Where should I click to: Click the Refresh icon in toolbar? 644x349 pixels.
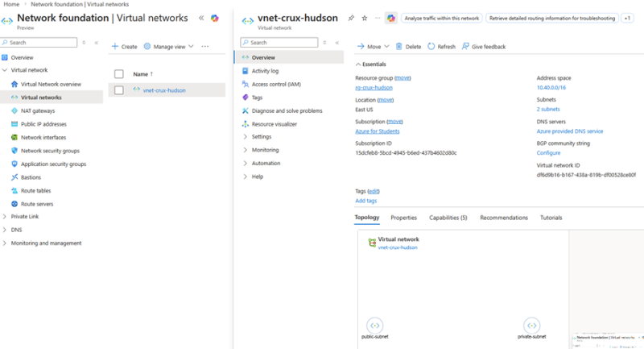point(431,47)
